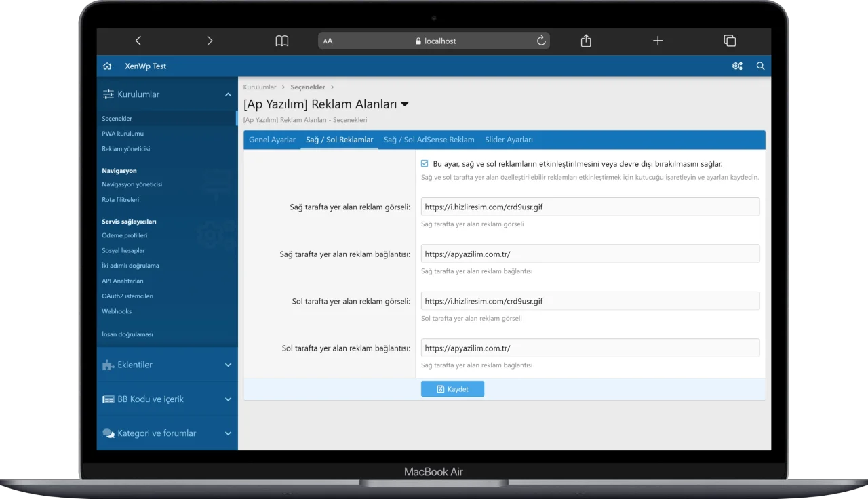
Task: Switch to the Slider Ayarları tab
Action: coord(509,140)
